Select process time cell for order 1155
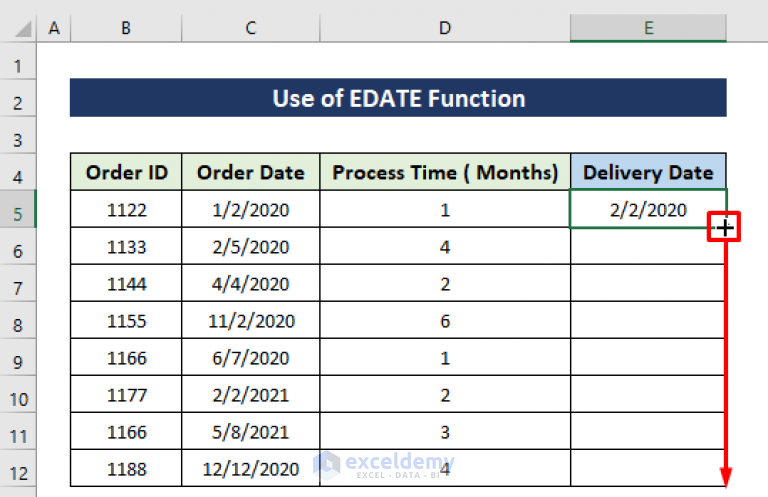This screenshot has height=497, width=768. pos(445,321)
